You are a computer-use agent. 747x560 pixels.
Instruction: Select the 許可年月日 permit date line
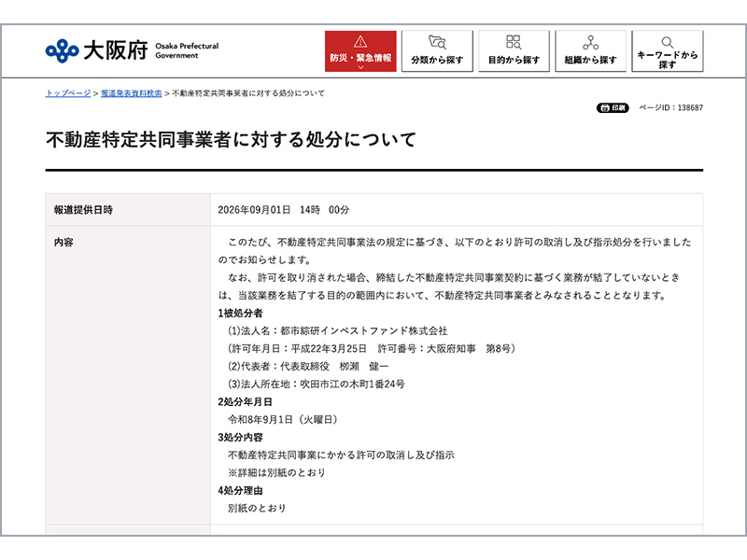click(x=372, y=348)
